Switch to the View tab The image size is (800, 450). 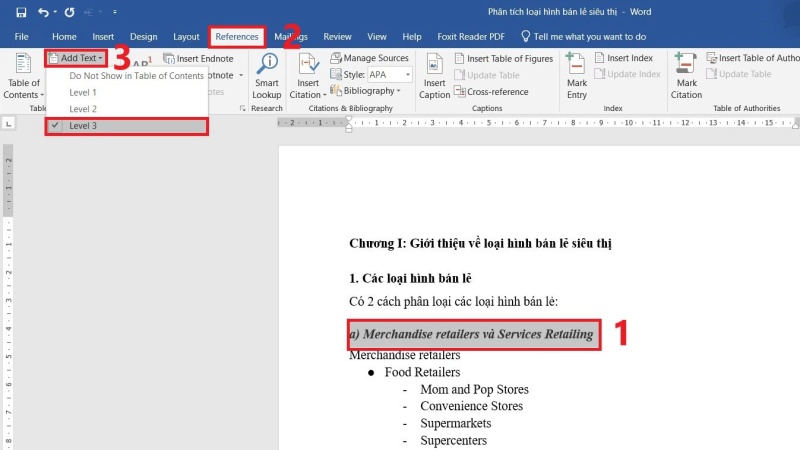point(377,37)
